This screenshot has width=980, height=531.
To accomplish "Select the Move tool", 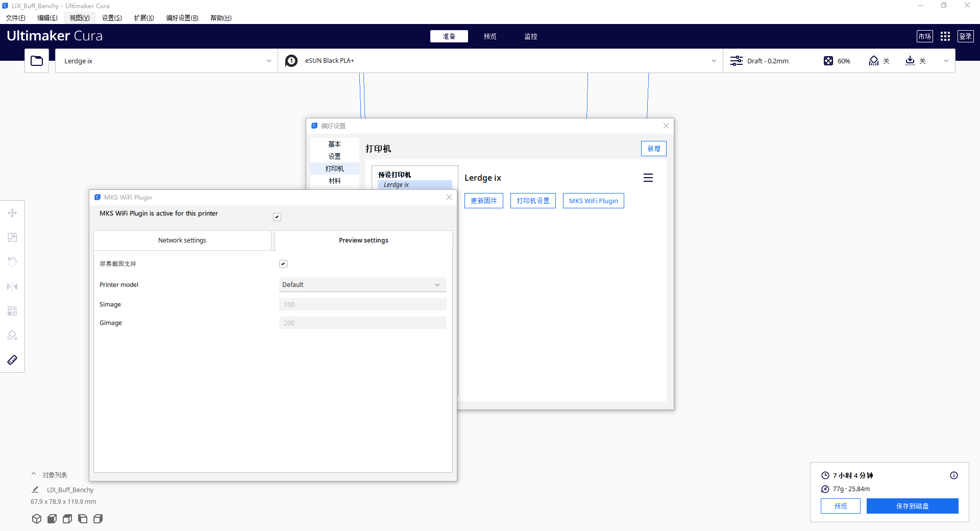I will click(x=12, y=213).
